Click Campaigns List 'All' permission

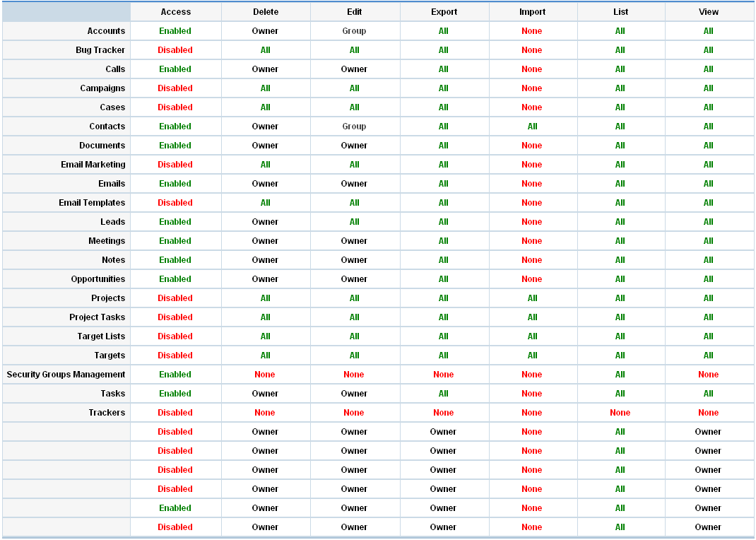click(x=620, y=88)
